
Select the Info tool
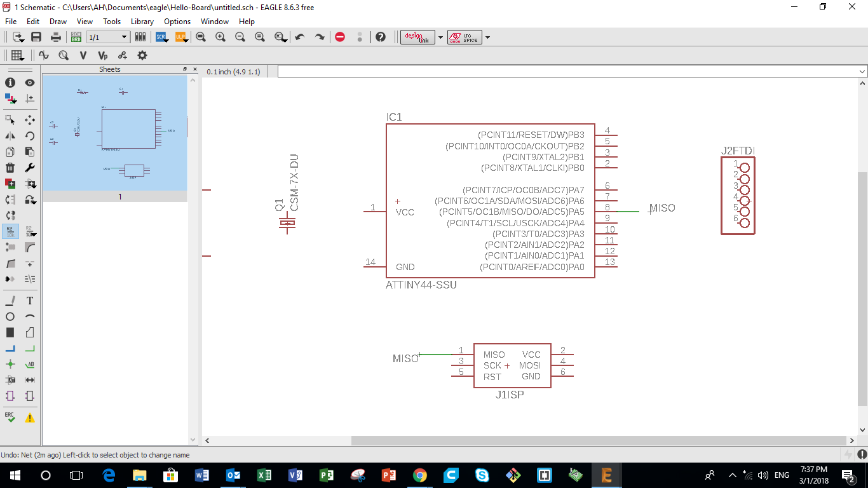(10, 83)
